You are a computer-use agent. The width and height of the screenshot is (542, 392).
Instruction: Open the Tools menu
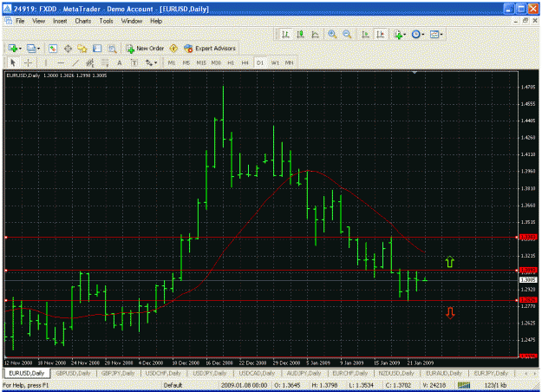tap(106, 21)
